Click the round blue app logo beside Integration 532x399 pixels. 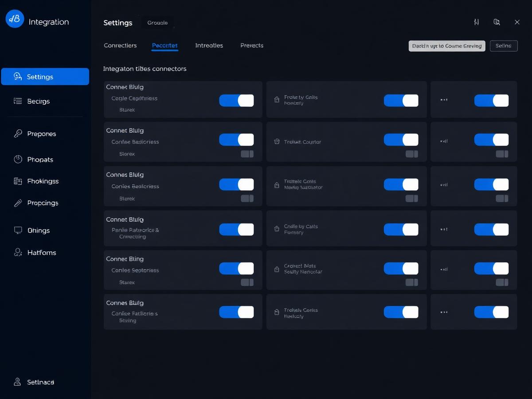(x=15, y=19)
